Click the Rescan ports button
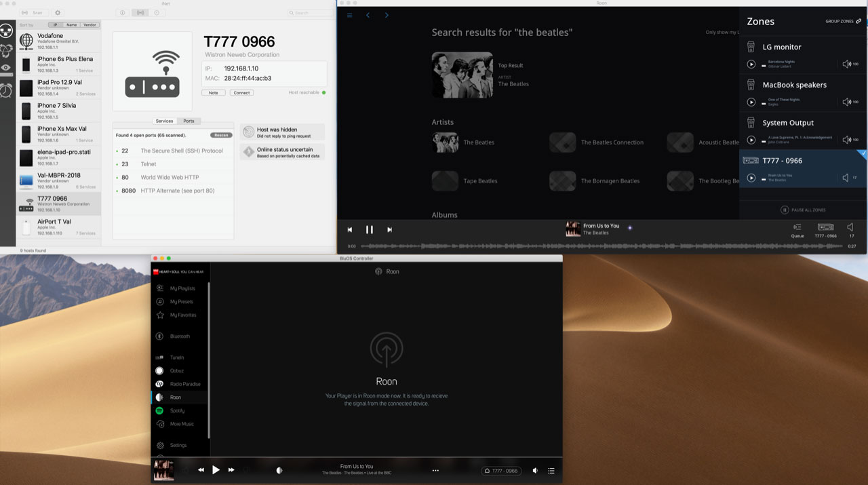This screenshot has width=868, height=485. point(220,135)
